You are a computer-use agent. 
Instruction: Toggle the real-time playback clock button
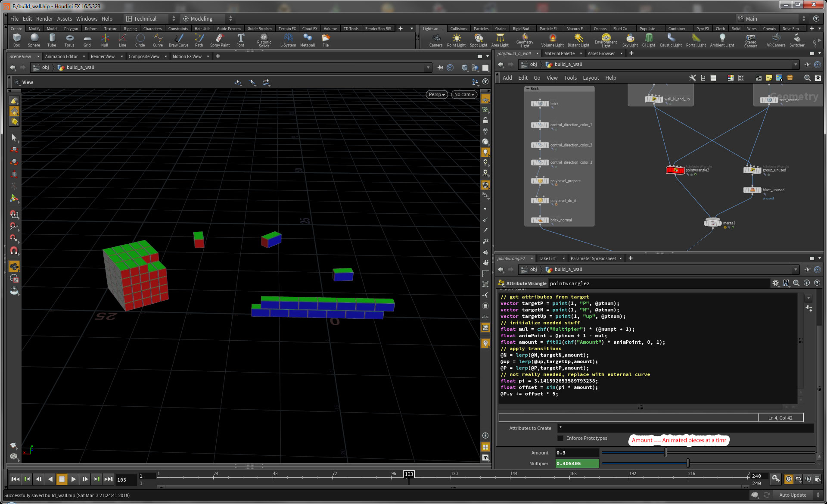tap(788, 479)
